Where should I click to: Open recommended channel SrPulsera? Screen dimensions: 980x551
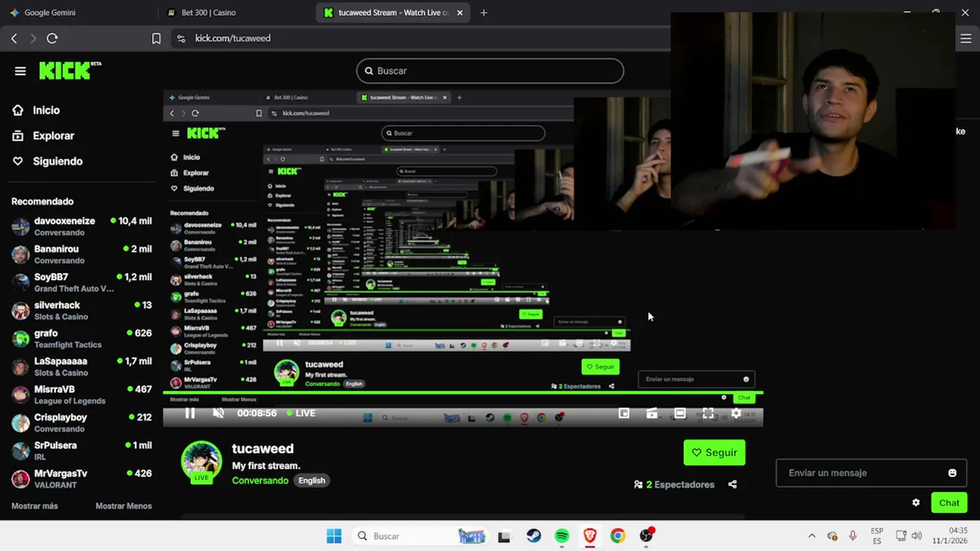[81, 451]
